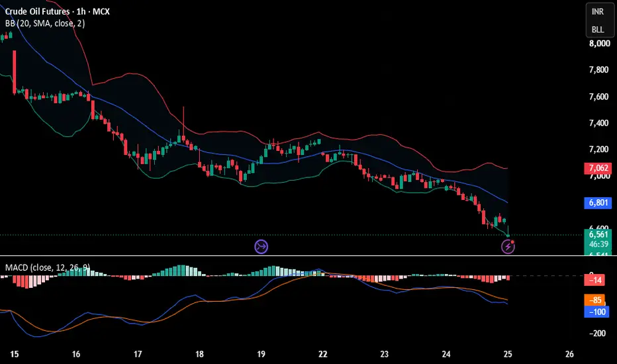This screenshot has height=364, width=617.
Task: Click the blue 6,801 basis price label
Action: (598, 203)
